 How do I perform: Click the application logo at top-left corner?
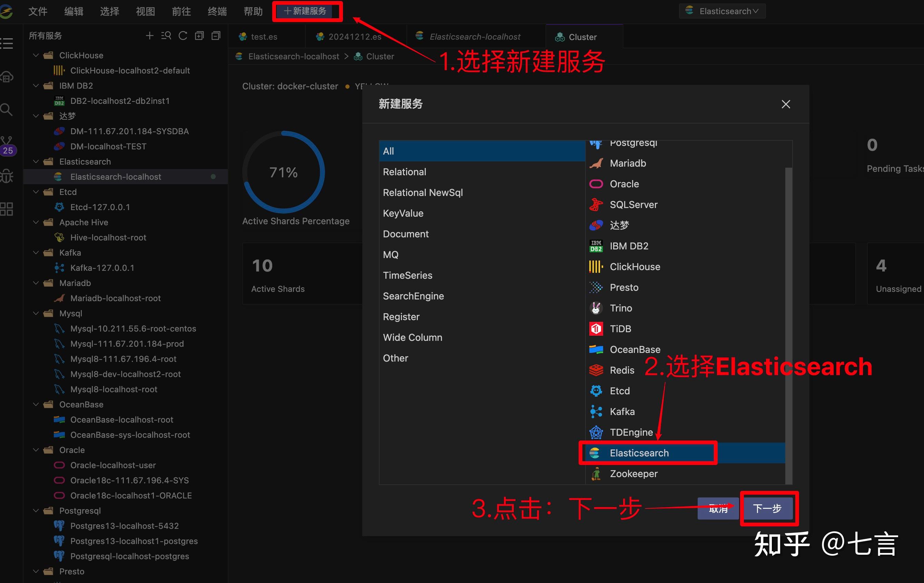click(x=7, y=11)
